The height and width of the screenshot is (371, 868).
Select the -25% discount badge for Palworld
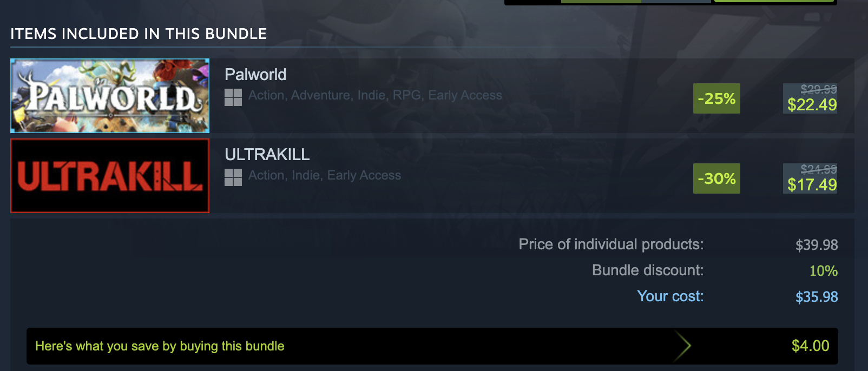pos(716,98)
